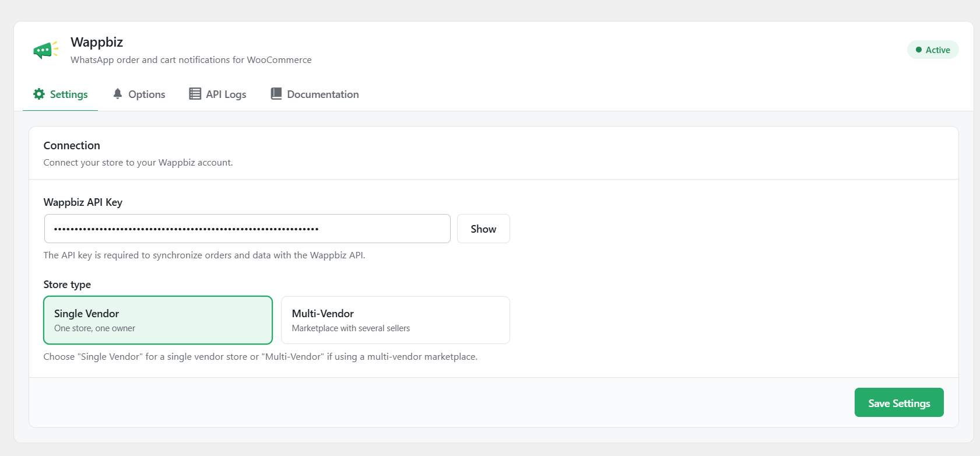Click the 'Store type' label
Screen dimensions: 980x456
tap(67, 285)
